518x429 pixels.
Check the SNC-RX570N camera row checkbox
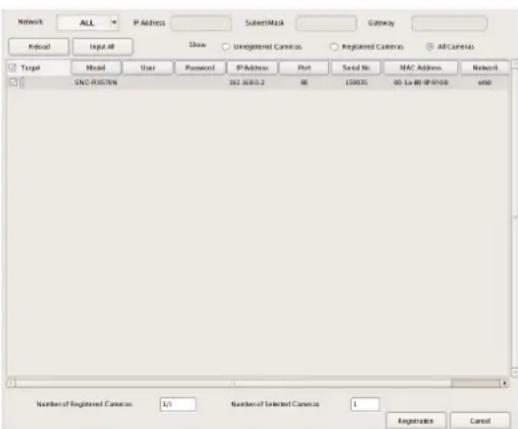coord(13,82)
